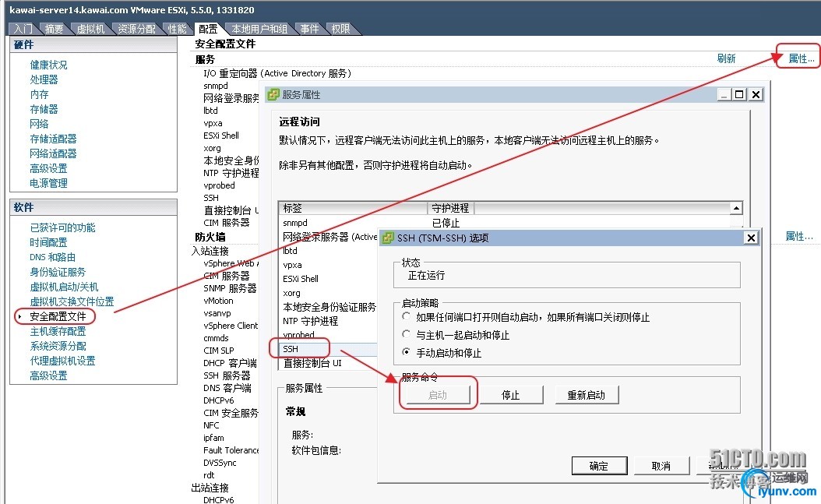
Task: Select 与主机一起启动和停止 radio option
Action: click(x=406, y=334)
